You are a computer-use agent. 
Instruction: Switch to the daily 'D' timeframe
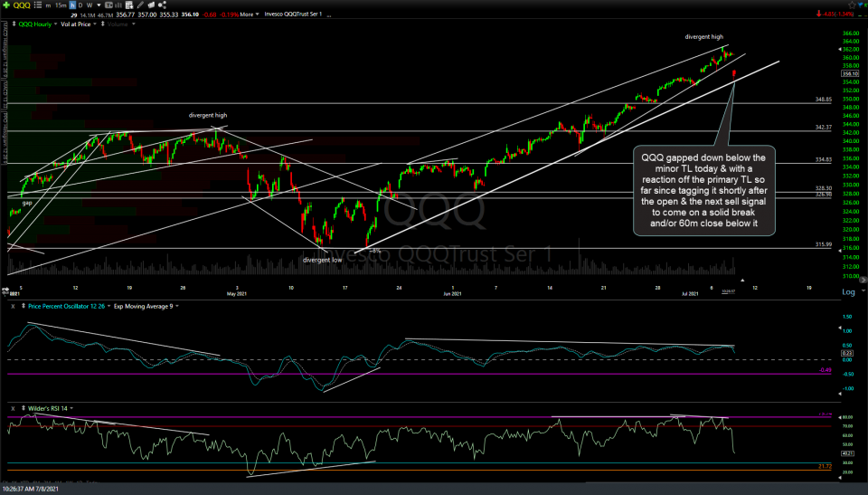pos(80,5)
